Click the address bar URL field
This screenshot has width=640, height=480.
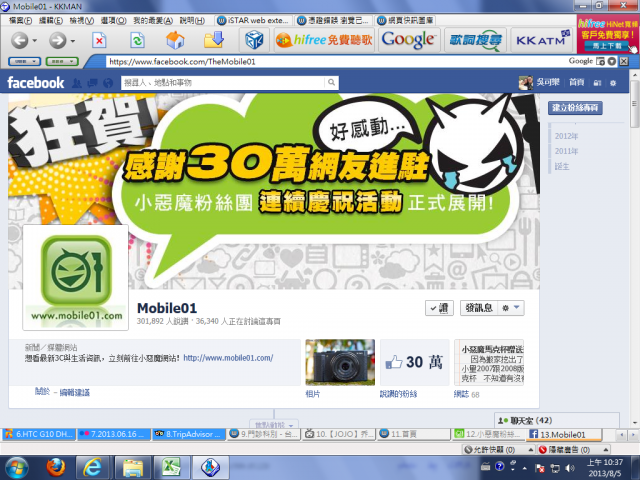pos(335,62)
